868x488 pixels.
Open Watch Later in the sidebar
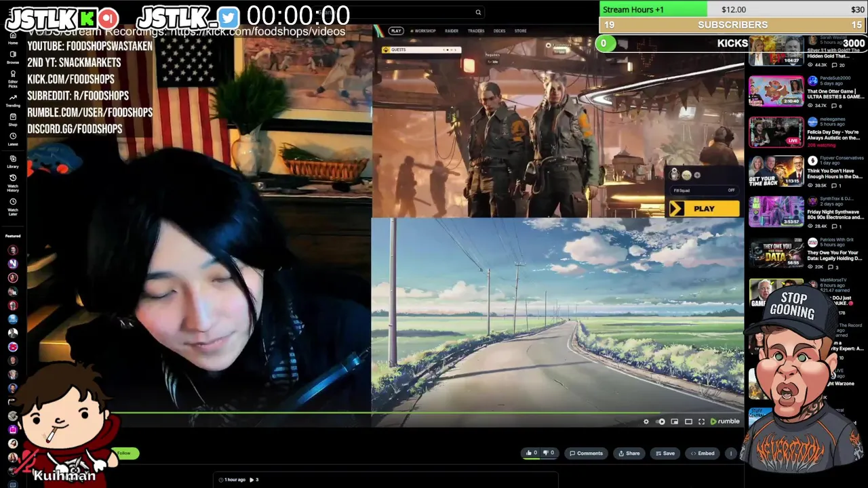(x=13, y=206)
